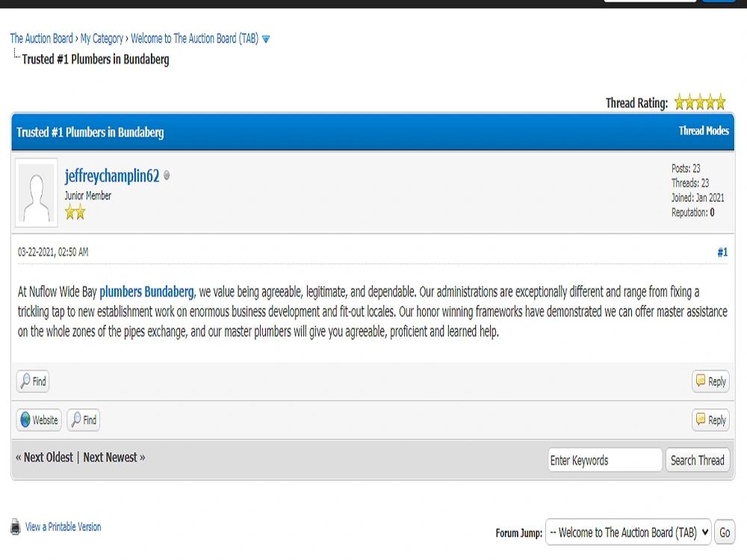The image size is (747, 560).
Task: Go to Next Oldest thread
Action: tap(48, 457)
